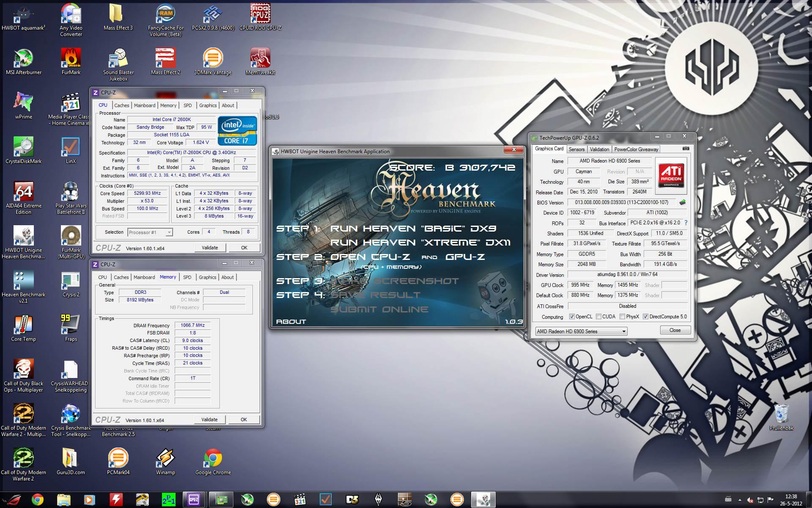812x508 pixels.
Task: Launch 3DMark Vantage shortcut
Action: [x=213, y=61]
